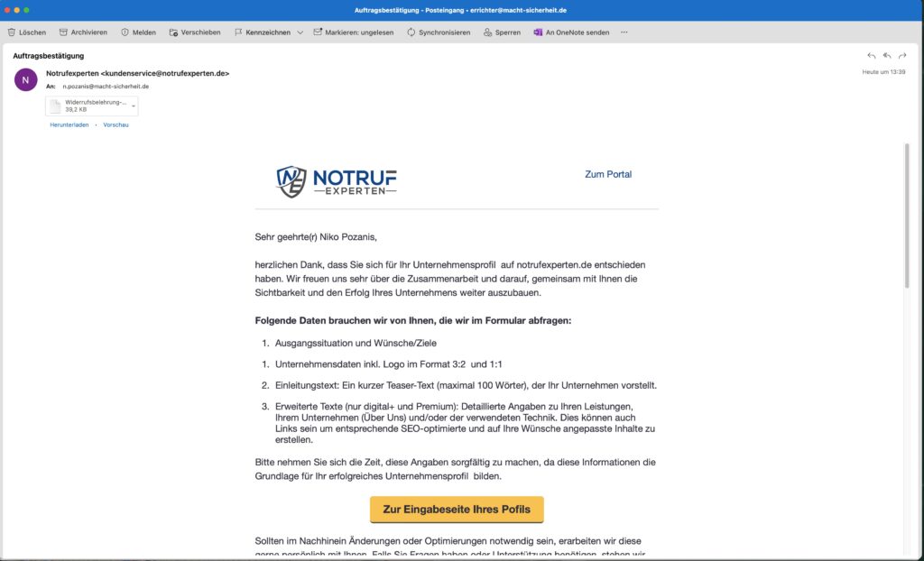Viewport: 924px width, 561px height.
Task: Report the email via Melden
Action: [138, 32]
